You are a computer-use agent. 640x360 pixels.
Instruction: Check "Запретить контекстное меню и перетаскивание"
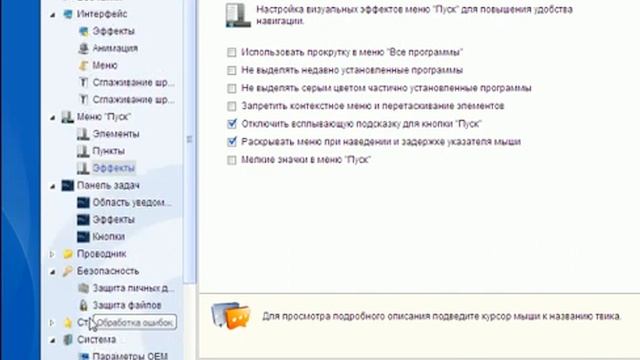click(231, 106)
